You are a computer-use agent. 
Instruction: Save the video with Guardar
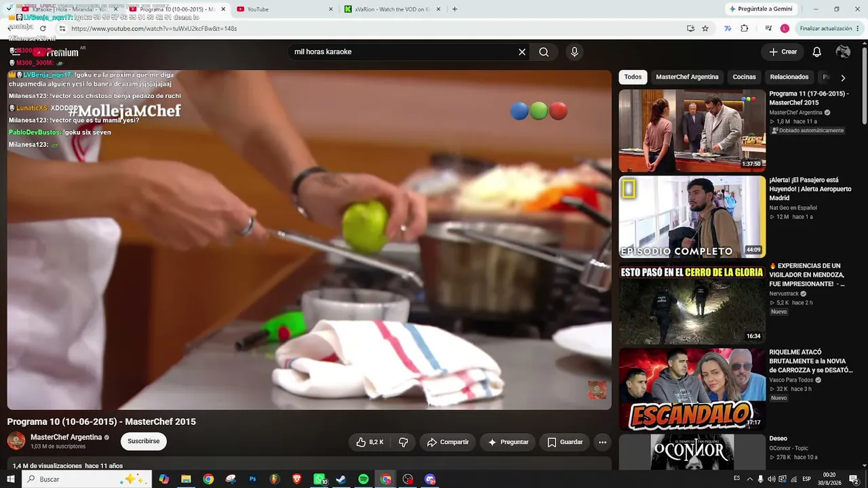coord(565,442)
